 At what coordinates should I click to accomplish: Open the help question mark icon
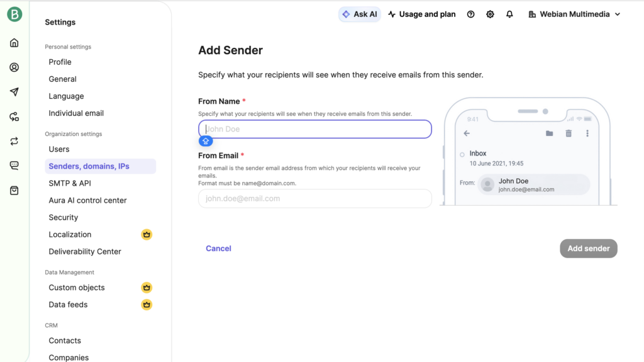pos(470,14)
